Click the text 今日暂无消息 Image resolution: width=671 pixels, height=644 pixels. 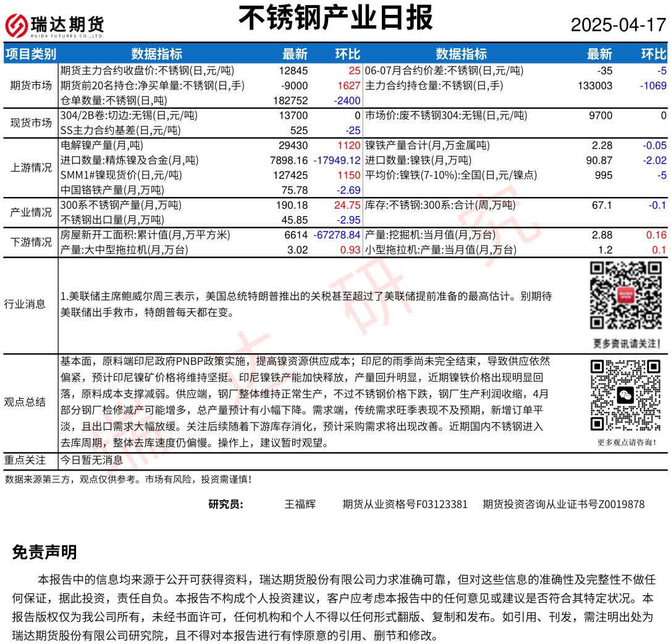click(91, 460)
